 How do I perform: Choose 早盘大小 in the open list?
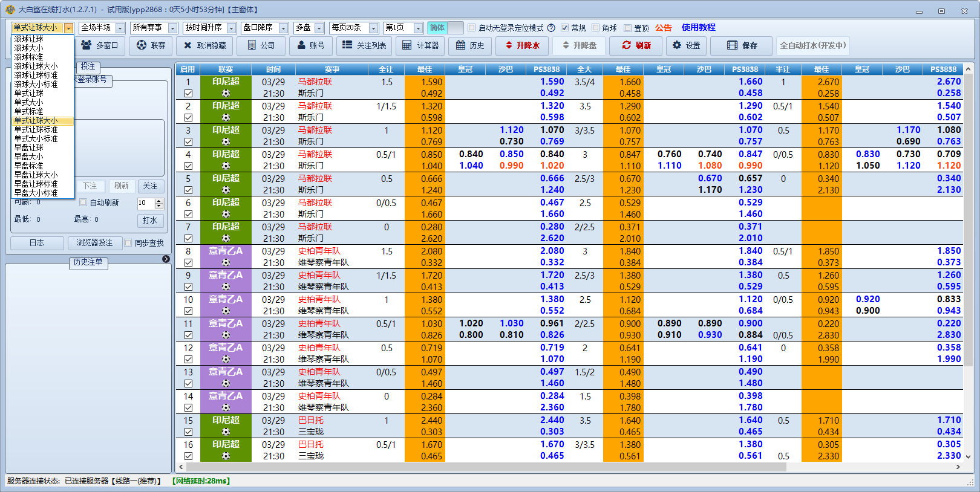[x=29, y=157]
